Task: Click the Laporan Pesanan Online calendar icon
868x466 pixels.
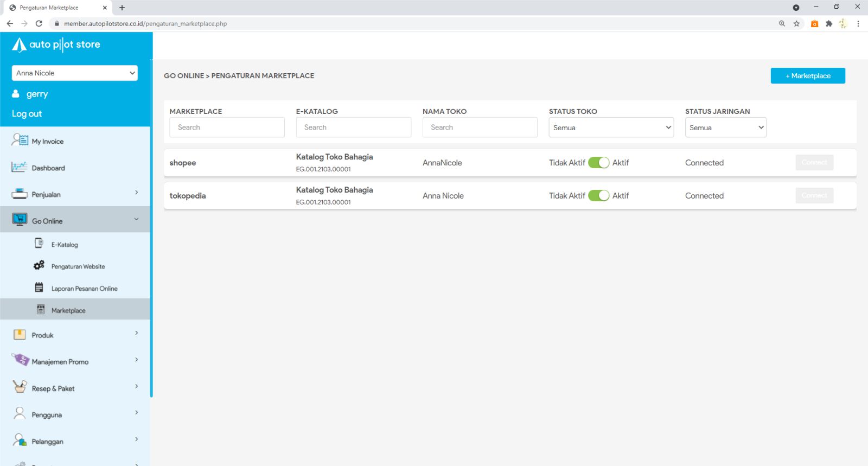Action: coord(39,288)
